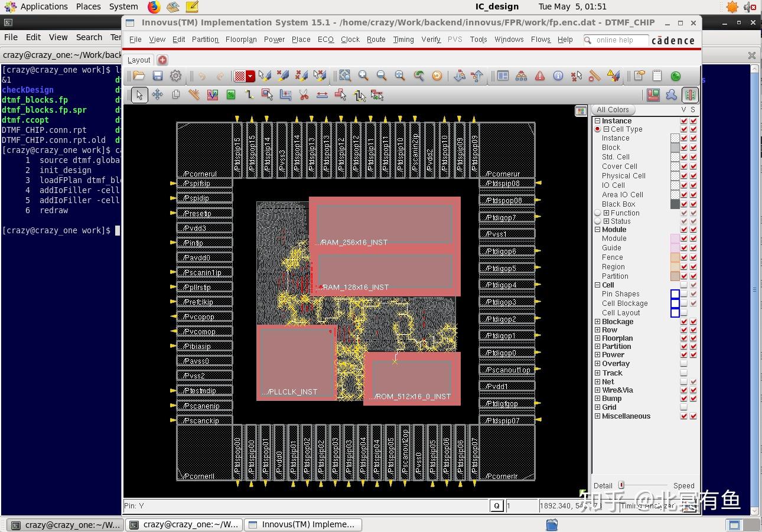Open the Timing menu

[403, 40]
